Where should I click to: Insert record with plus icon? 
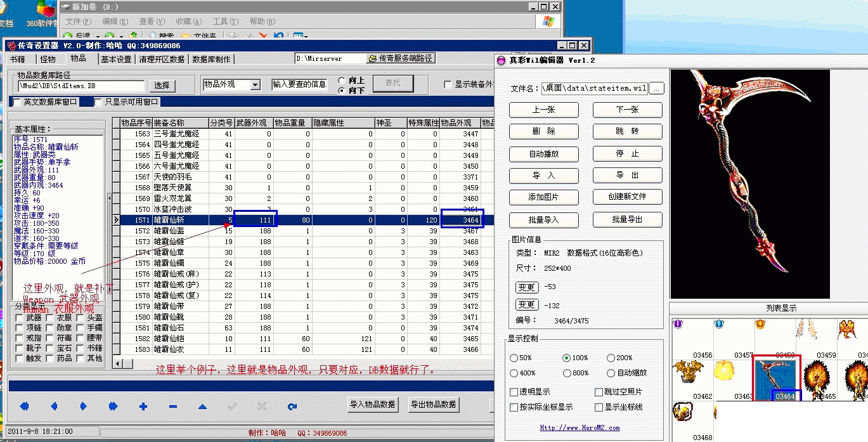point(143,406)
